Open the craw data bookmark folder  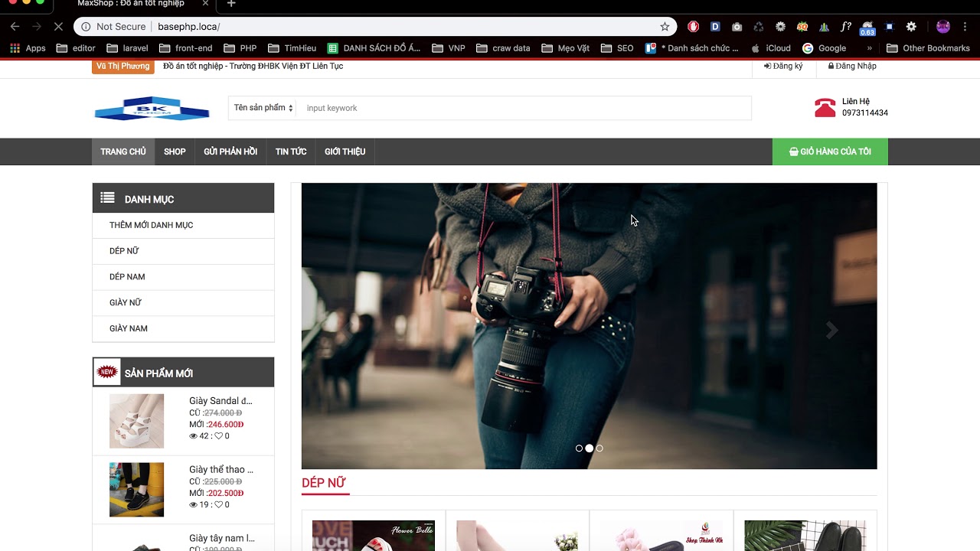[504, 48]
